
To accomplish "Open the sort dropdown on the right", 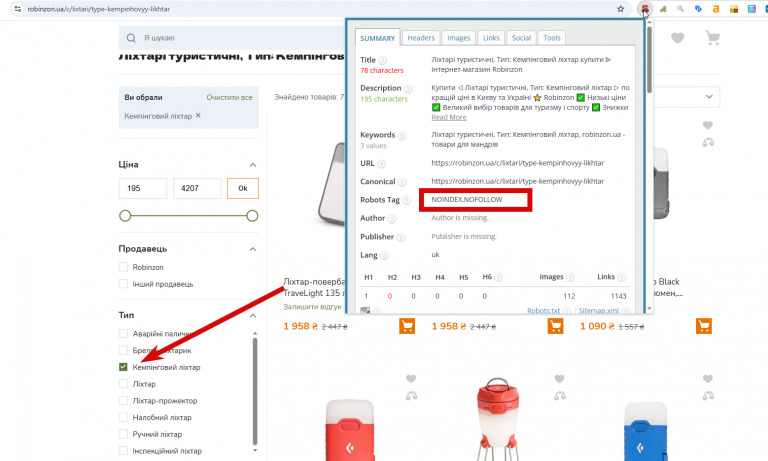I will pyautogui.click(x=709, y=97).
